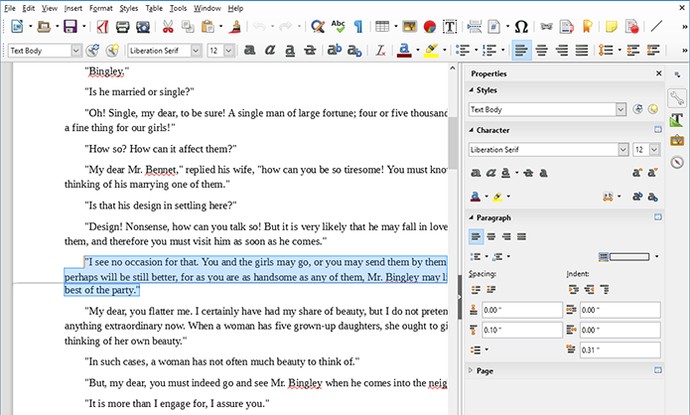Image resolution: width=690 pixels, height=415 pixels.
Task: Click Increase Indent in sidebar
Action: pyautogui.click(x=573, y=290)
